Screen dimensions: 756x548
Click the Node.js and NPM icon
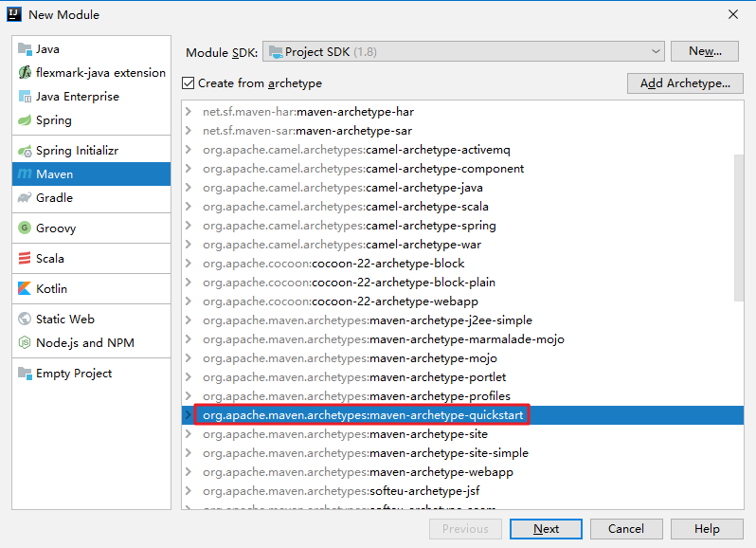pyautogui.click(x=25, y=342)
